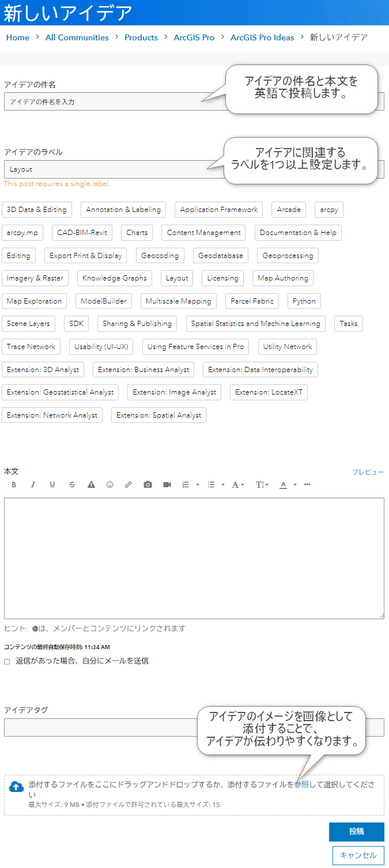Apply numbered list formatting
Viewport: 389px width, 868px height.
186,485
